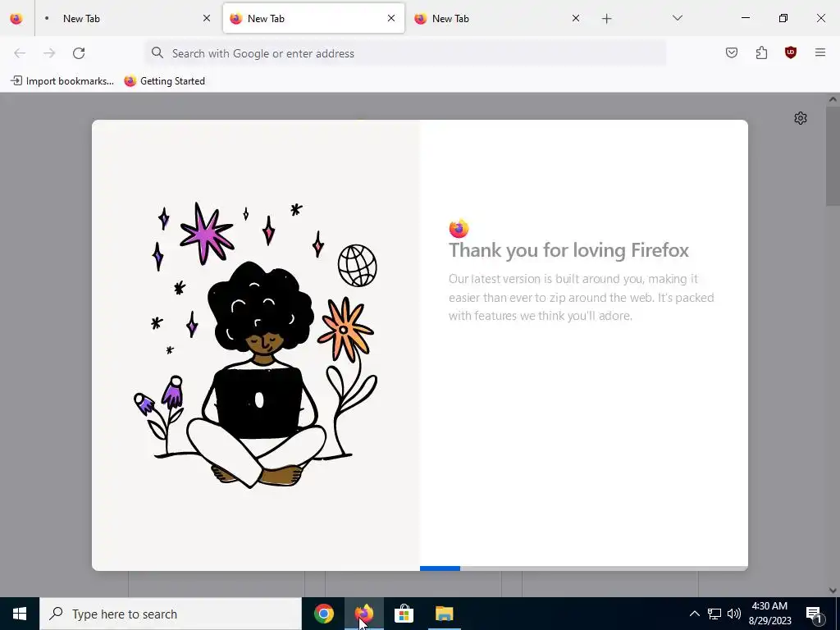
Task: Go forward with the forward arrow
Action: coord(49,53)
